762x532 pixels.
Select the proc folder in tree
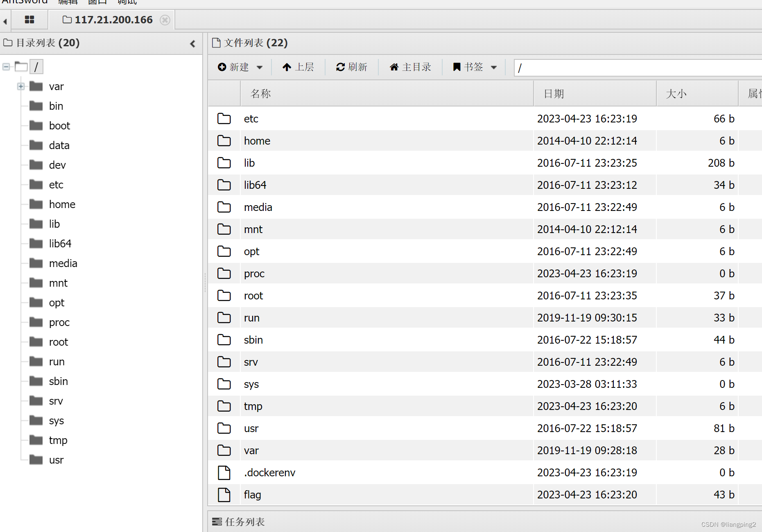pos(59,322)
